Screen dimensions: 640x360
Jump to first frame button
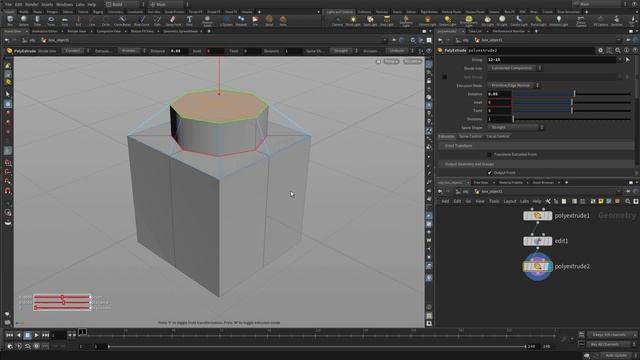pos(9,335)
